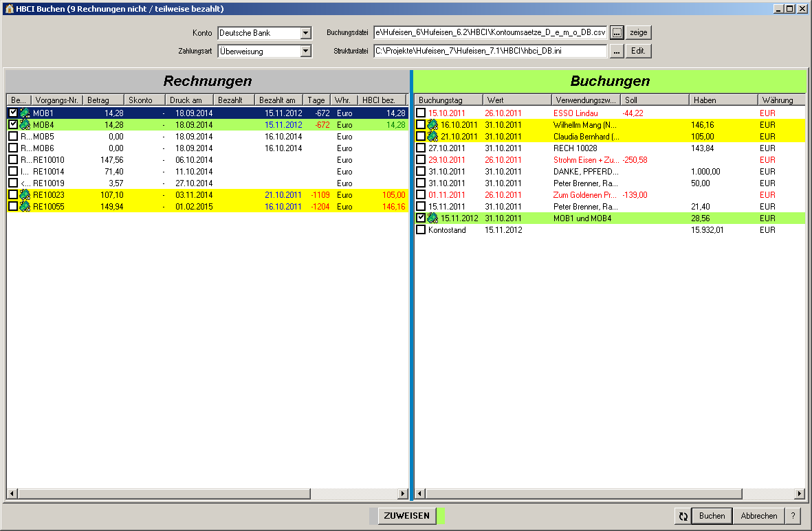Image resolution: width=812 pixels, height=531 pixels.
Task: Sort bookings by Haben column header
Action: [723, 100]
